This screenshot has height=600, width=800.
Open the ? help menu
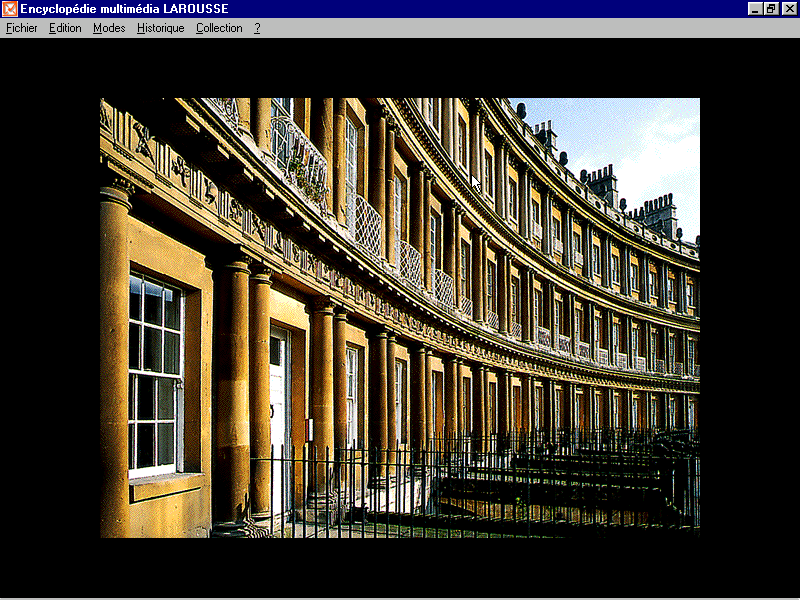[x=257, y=29]
